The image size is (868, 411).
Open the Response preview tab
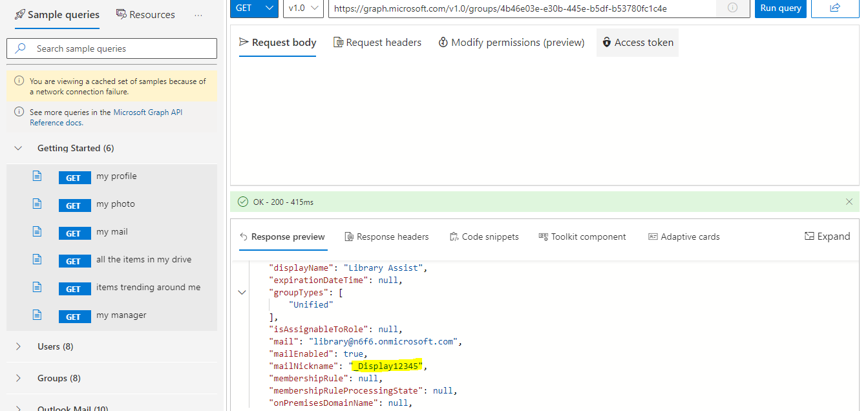tap(282, 237)
